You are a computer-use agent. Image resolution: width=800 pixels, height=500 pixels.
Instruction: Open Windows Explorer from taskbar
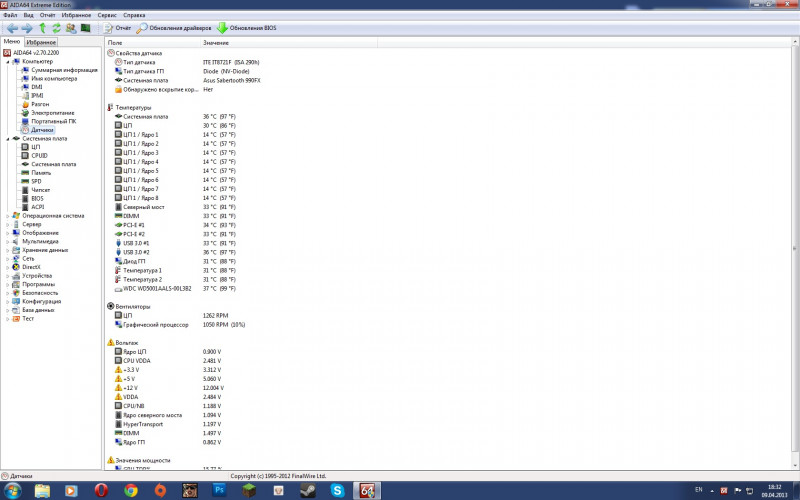pyautogui.click(x=42, y=490)
